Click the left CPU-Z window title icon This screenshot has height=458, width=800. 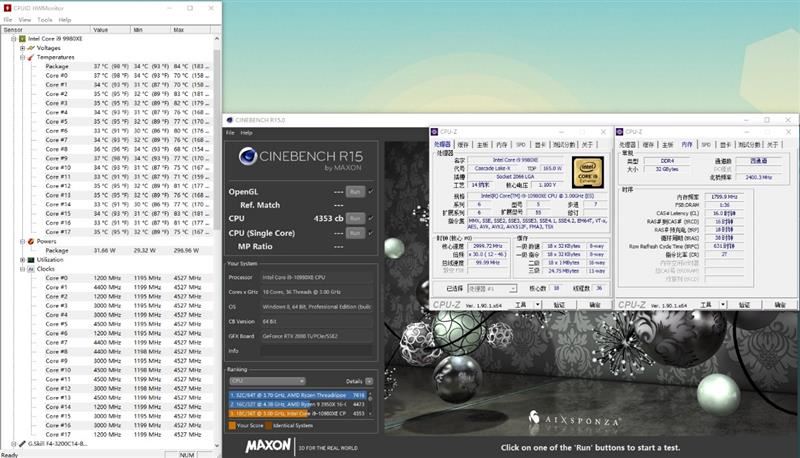(x=435, y=132)
